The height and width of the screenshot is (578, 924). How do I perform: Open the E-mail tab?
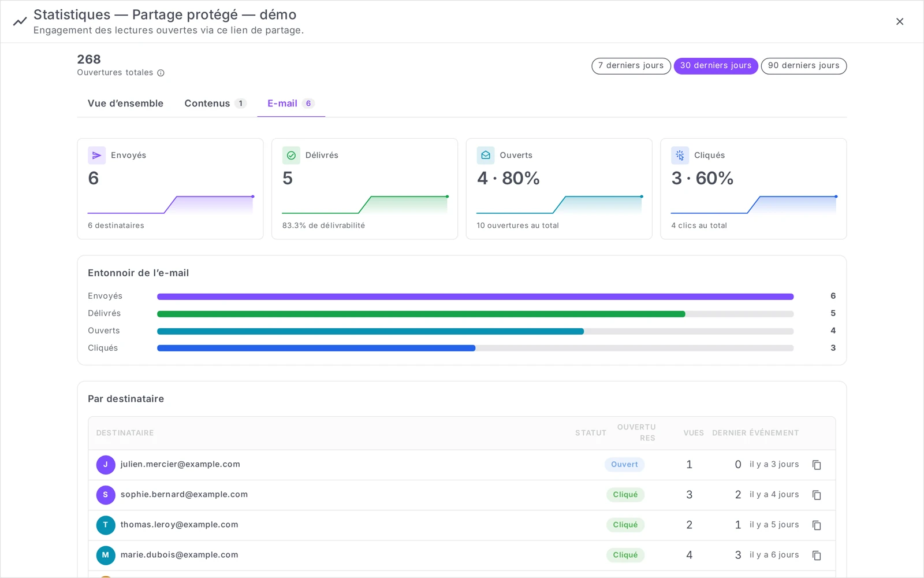coord(291,103)
